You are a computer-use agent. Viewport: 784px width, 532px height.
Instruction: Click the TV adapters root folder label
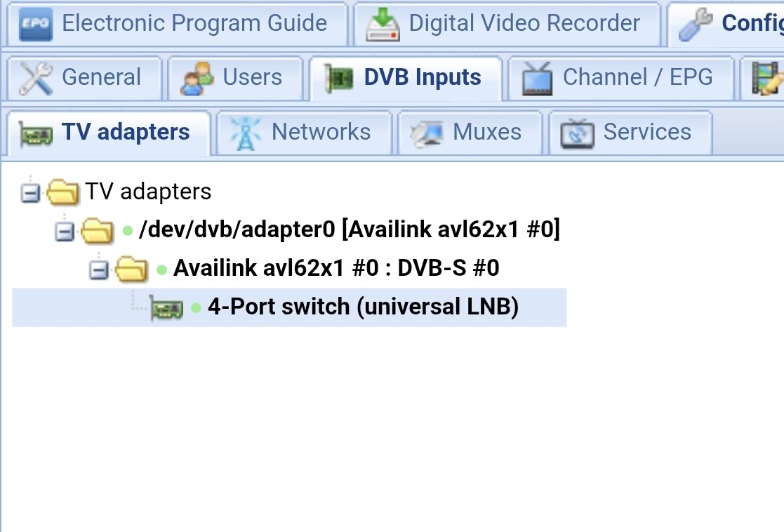pyautogui.click(x=148, y=192)
